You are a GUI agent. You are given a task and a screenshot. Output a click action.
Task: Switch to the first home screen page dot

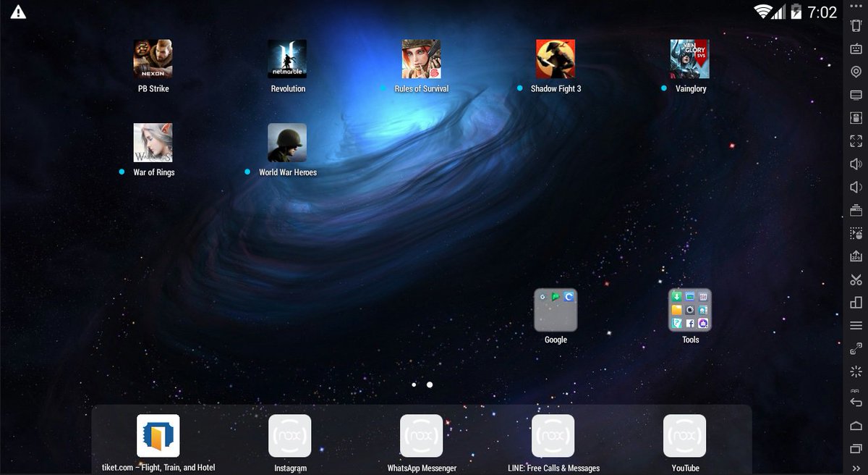point(414,384)
